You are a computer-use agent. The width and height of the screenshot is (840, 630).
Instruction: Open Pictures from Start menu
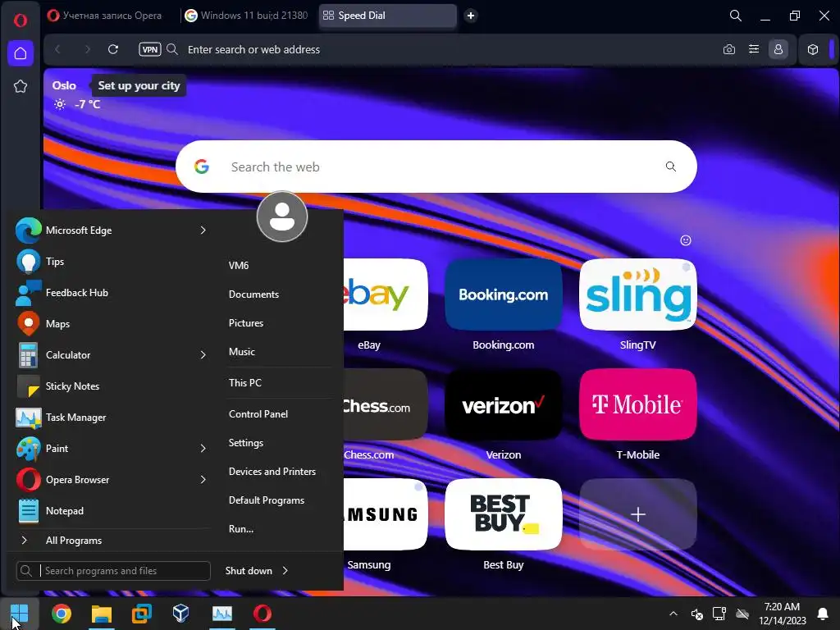coord(246,323)
